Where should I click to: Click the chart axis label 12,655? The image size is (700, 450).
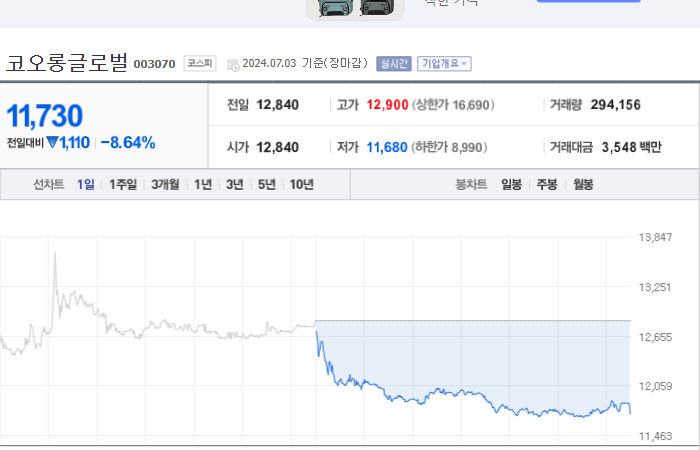point(655,338)
